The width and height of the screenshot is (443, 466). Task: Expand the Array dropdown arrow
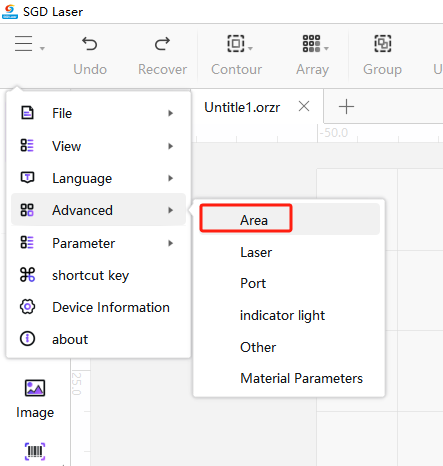(x=327, y=49)
